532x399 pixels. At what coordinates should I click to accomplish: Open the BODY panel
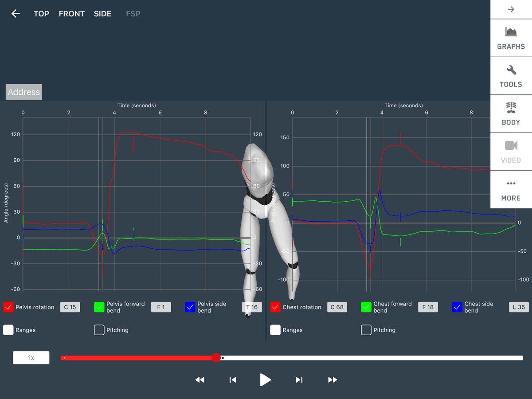pos(510,113)
